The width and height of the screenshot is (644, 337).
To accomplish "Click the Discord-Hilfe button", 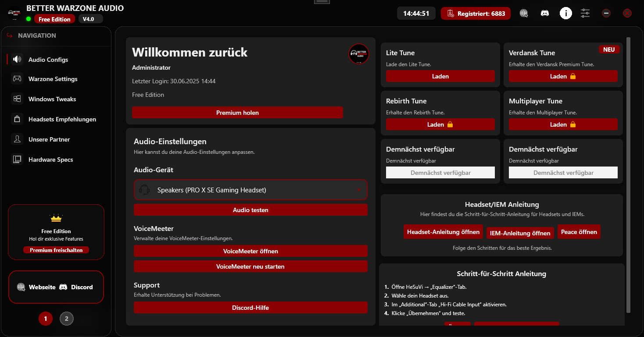I will pos(250,308).
